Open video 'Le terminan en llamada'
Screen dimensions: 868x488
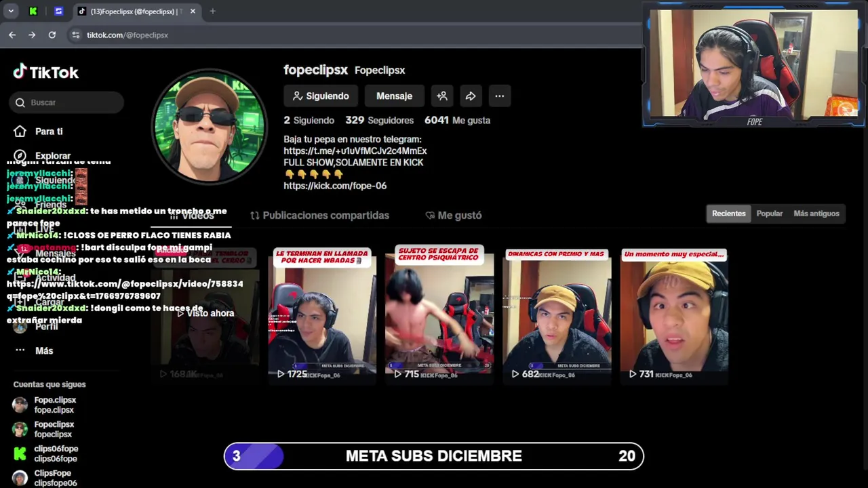point(322,314)
